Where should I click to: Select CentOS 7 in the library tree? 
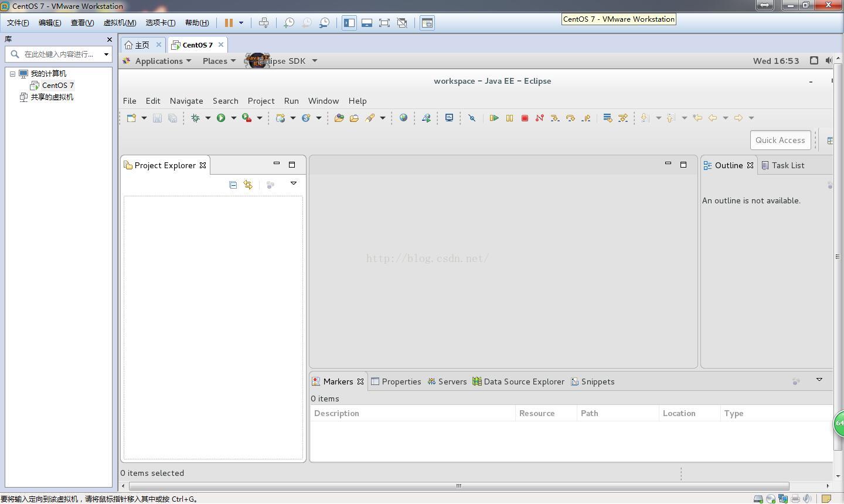pos(57,86)
